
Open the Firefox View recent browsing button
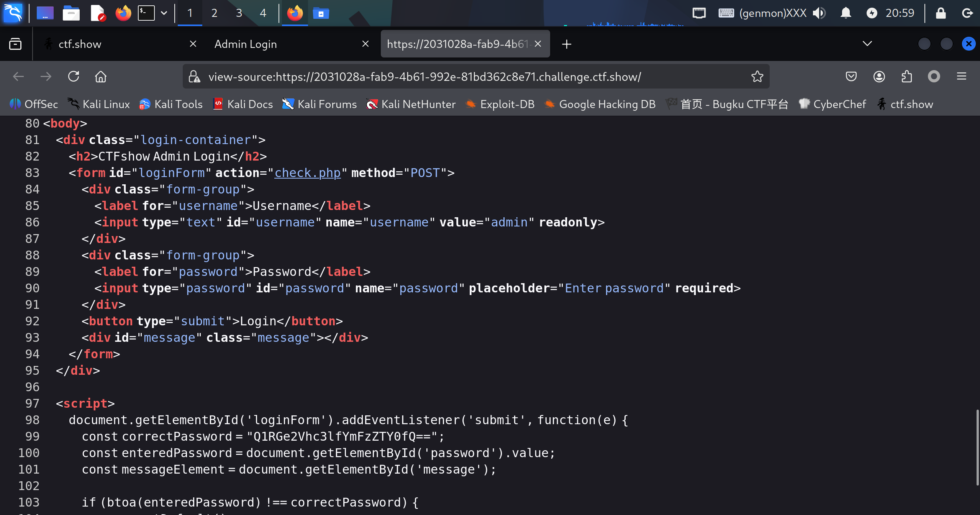click(x=15, y=44)
